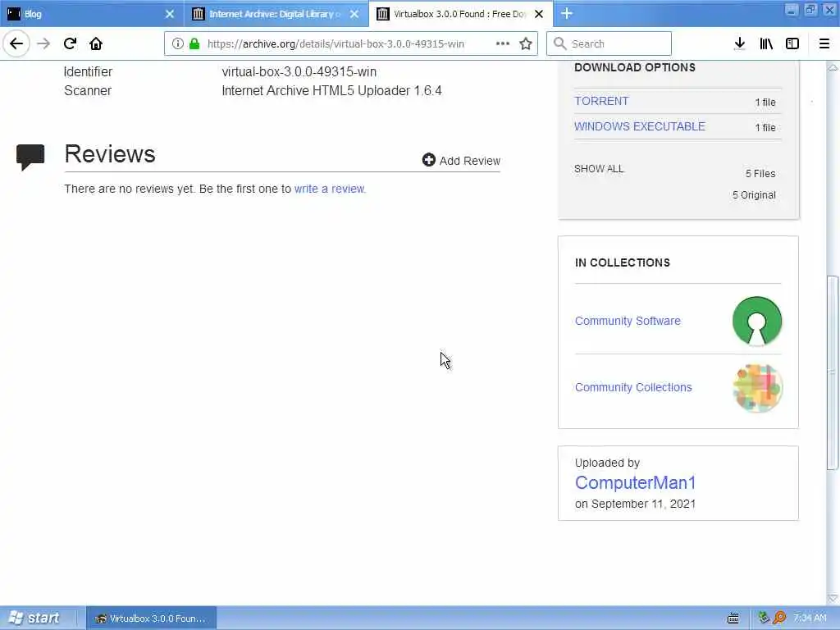Select the Virtualbox 3.0.0 Found tab
The height and width of the screenshot is (630, 840).
[461, 14]
